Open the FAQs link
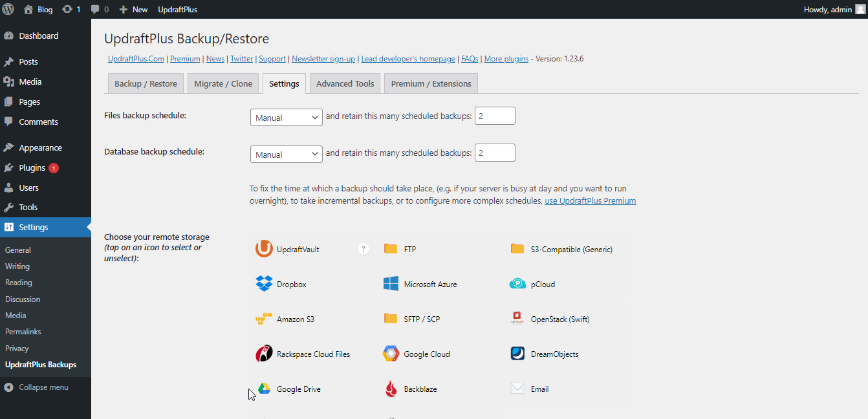 [x=470, y=59]
